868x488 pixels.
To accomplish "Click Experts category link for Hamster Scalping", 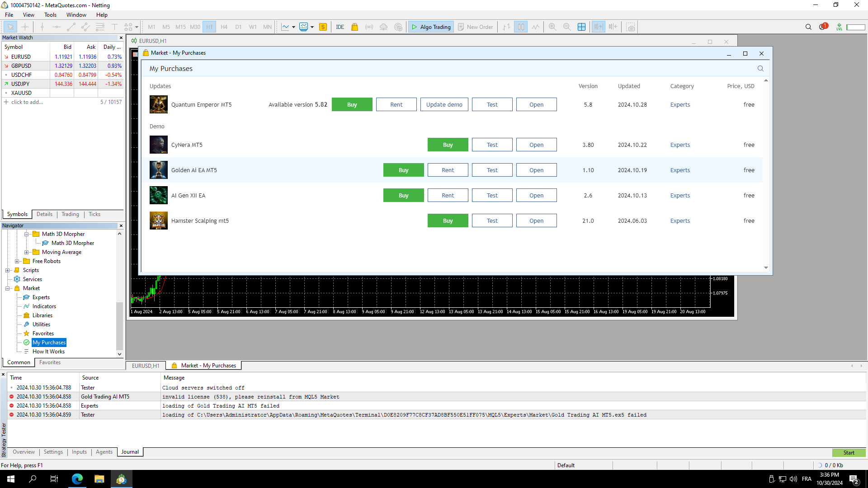I will [680, 221].
